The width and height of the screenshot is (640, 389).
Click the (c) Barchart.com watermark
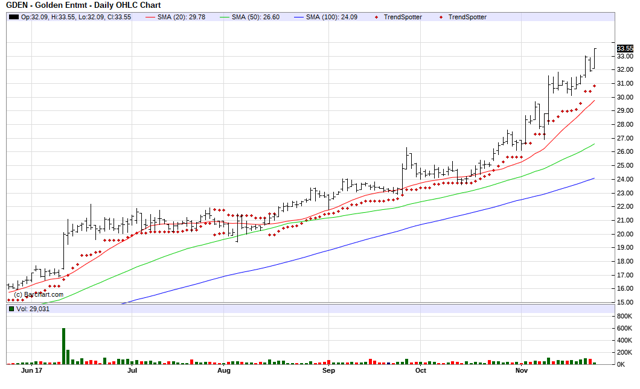click(x=39, y=294)
